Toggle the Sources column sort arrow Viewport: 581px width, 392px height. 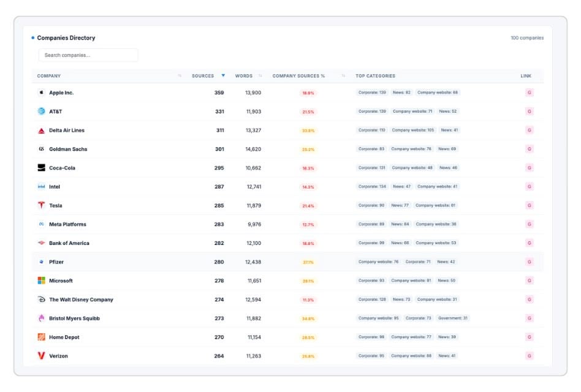point(223,75)
